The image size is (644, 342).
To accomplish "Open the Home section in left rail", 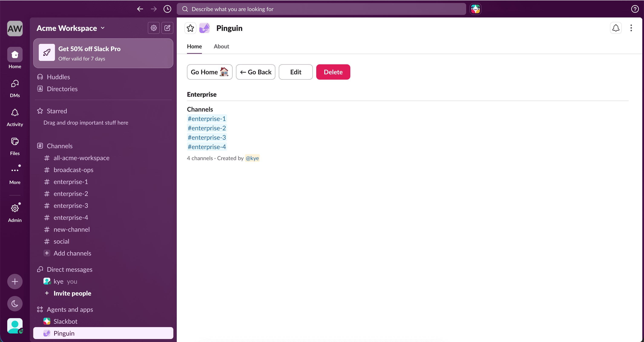I will 15,58.
